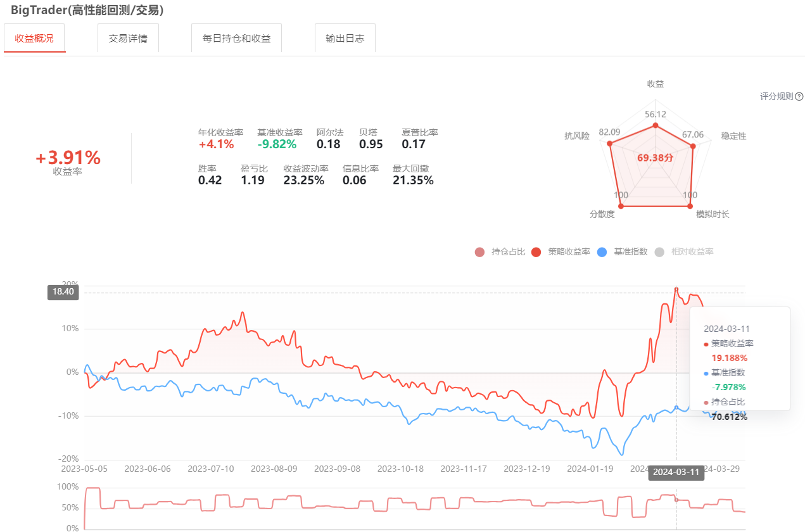Viewport: 805px width, 532px height.
Task: Toggle the 持仓占比 legend series
Action: pyautogui.click(x=500, y=252)
